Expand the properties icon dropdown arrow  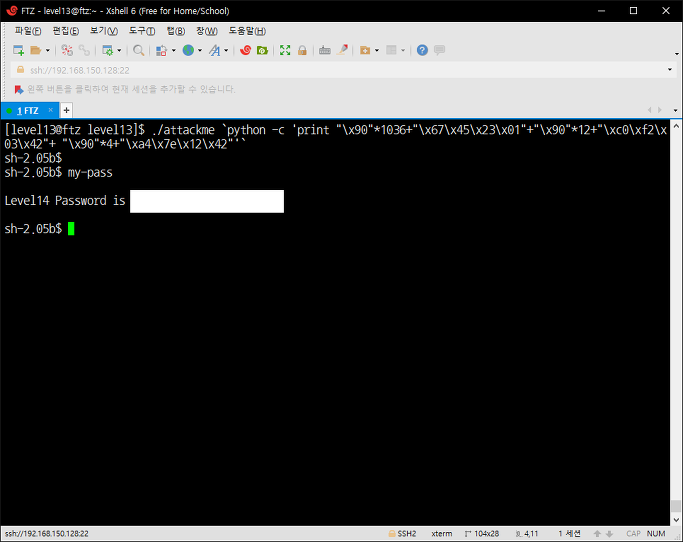(x=119, y=51)
